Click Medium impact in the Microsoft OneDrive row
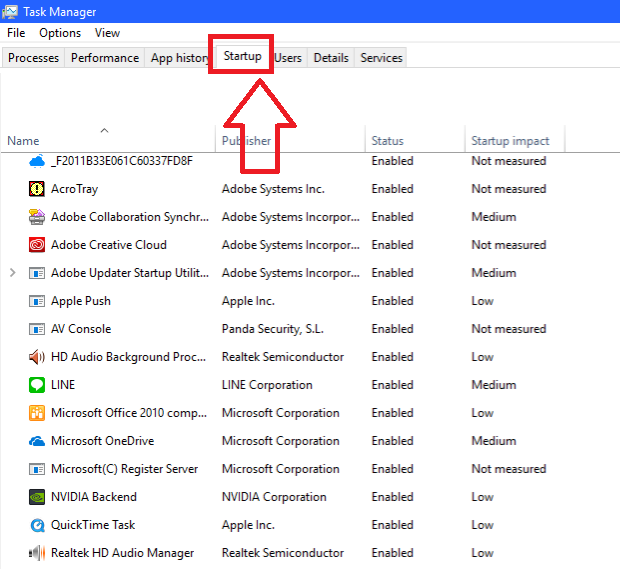The width and height of the screenshot is (620, 569). pyautogui.click(x=494, y=441)
